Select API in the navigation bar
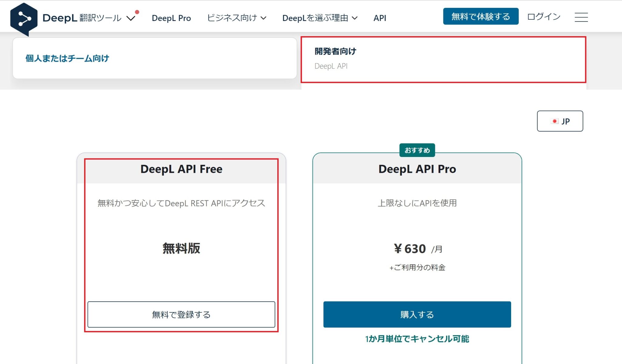Image resolution: width=622 pixels, height=364 pixels. (x=379, y=18)
